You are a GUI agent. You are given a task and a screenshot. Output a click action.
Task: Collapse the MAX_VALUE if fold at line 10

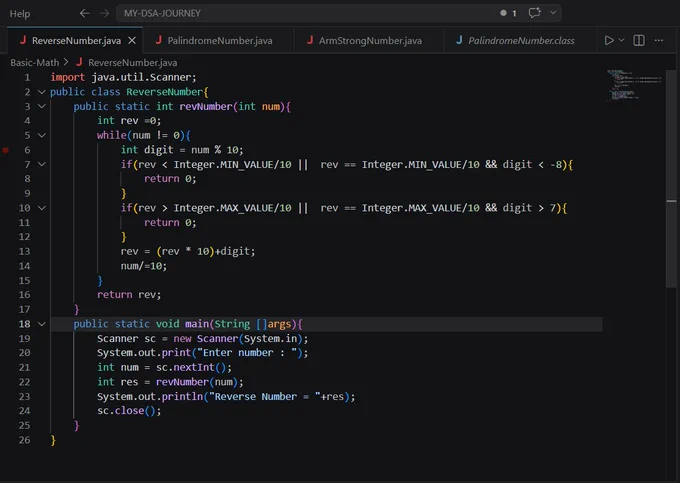42,208
